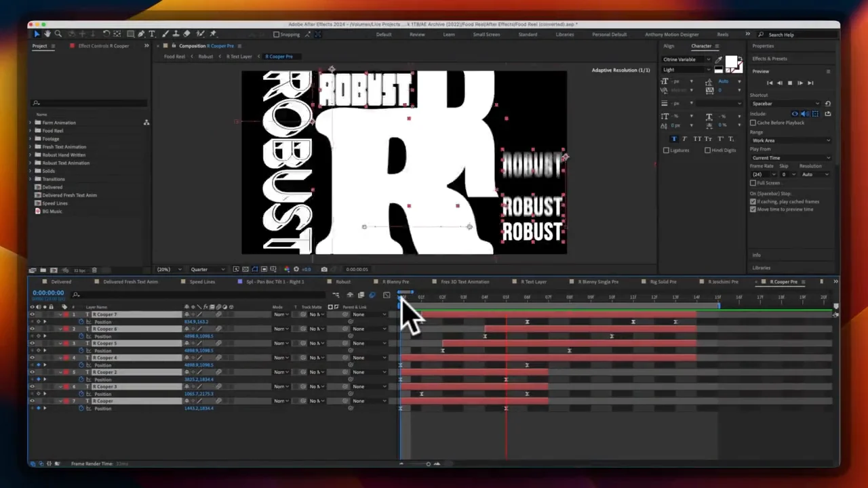The height and width of the screenshot is (488, 868).
Task: Open the Work Area range dropdown
Action: point(791,140)
